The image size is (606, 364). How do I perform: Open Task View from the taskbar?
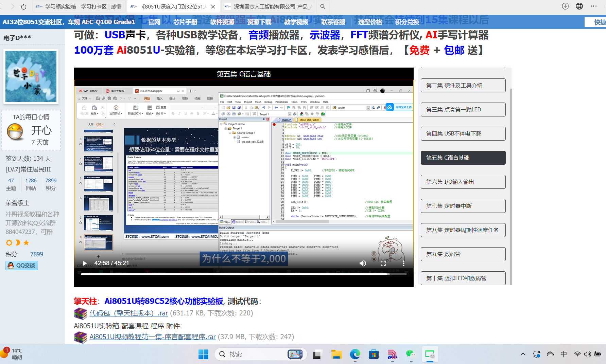pos(317,354)
